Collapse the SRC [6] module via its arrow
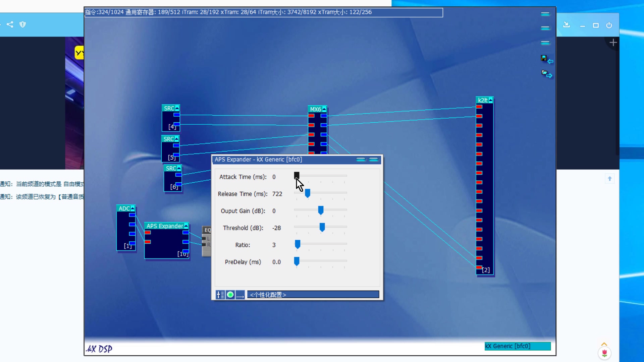This screenshot has width=644, height=362. click(x=179, y=168)
